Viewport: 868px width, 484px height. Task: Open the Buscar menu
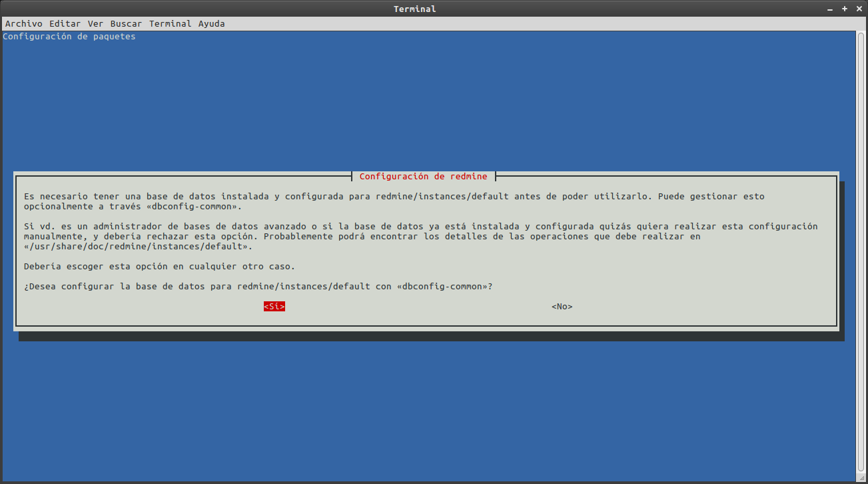click(126, 23)
